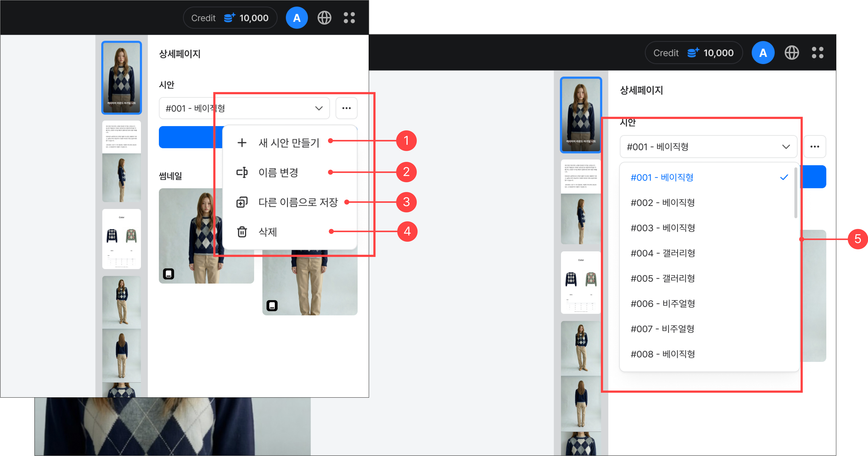
Task: Select #008 - 베이직형 in the list
Action: click(x=708, y=354)
